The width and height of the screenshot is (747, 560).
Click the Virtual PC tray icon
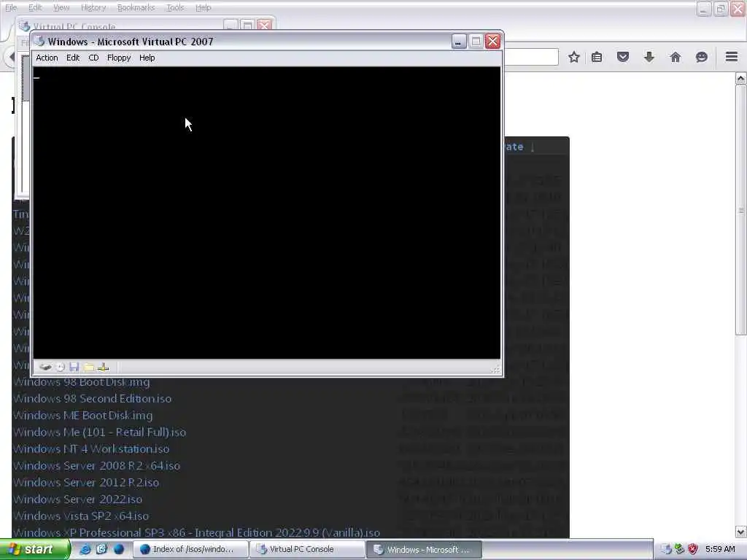[x=665, y=549]
